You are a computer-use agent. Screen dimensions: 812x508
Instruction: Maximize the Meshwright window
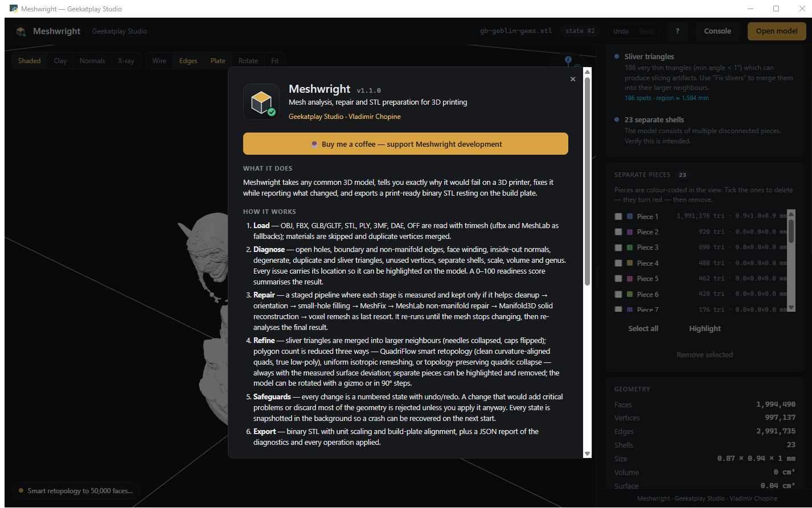point(776,9)
